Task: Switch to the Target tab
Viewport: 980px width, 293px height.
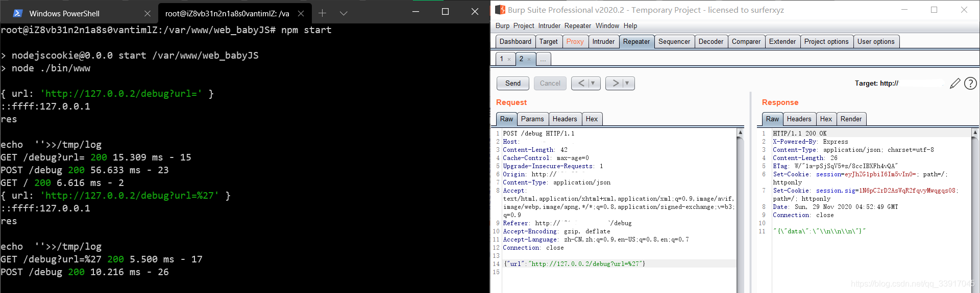Action: click(549, 41)
